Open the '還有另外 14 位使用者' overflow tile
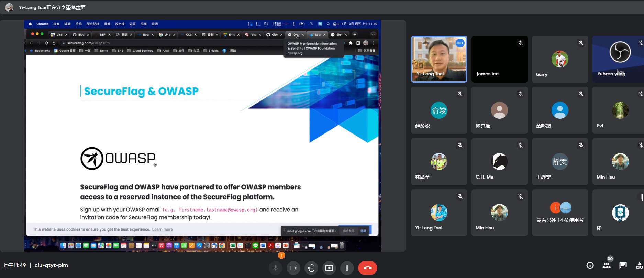Image resolution: width=644 pixels, height=278 pixels. coord(560,213)
